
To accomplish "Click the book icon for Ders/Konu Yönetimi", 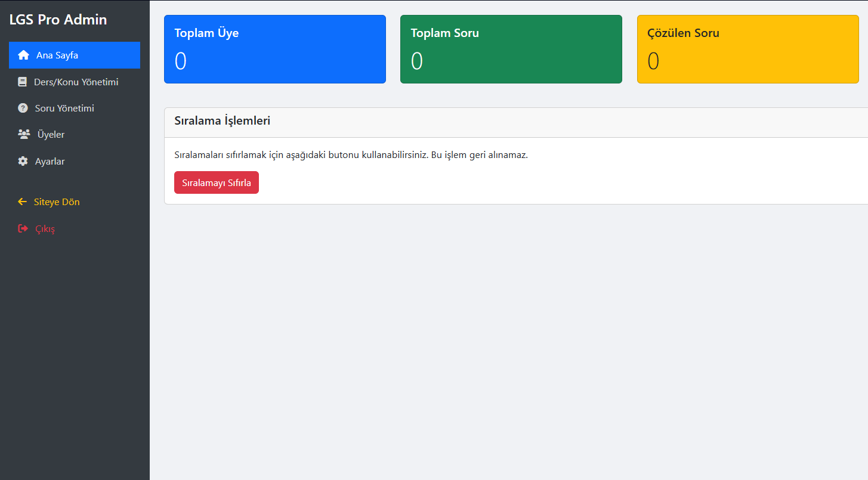I will pos(23,82).
